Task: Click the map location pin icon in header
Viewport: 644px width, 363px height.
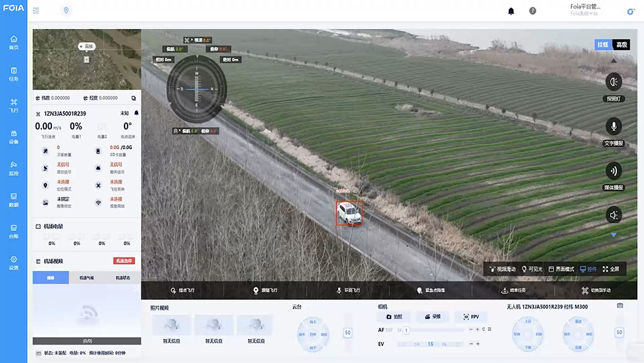Action: coord(67,10)
